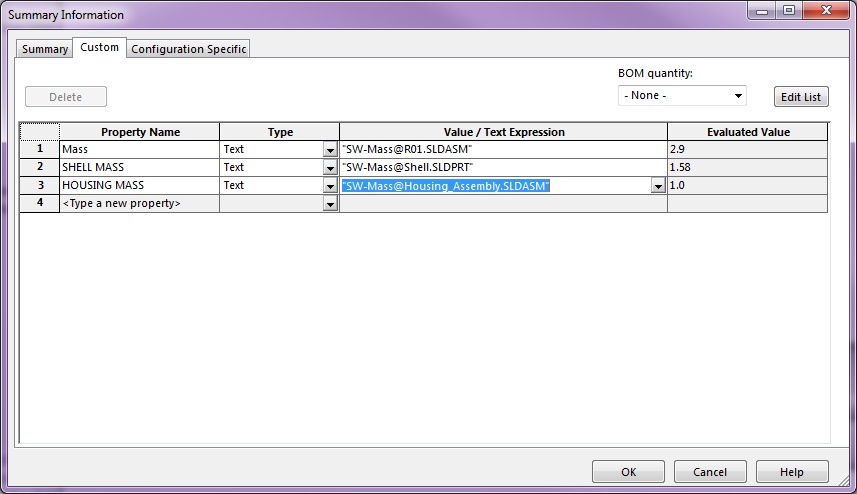The height and width of the screenshot is (494, 857).
Task: Confirm with the OK button
Action: click(x=629, y=472)
